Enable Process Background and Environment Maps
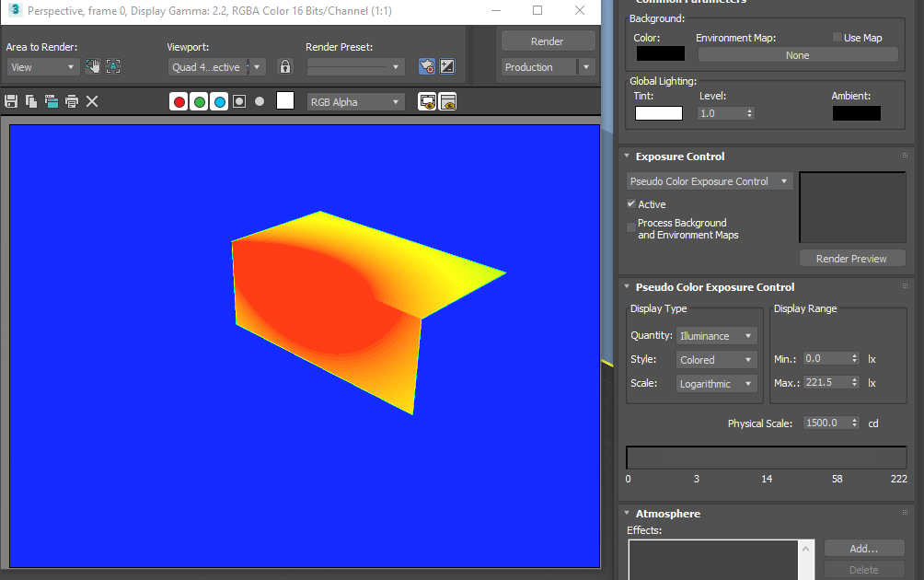 point(631,226)
